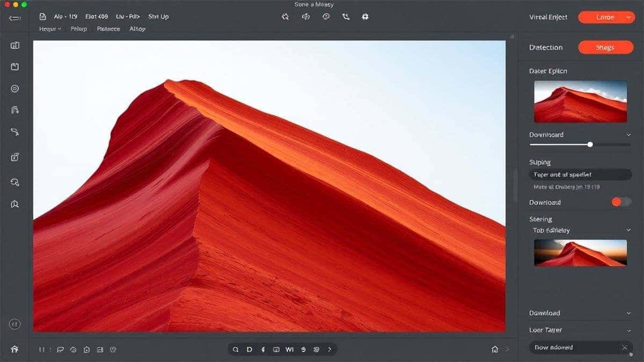Select the flip mirror icon in top toolbar

click(306, 17)
